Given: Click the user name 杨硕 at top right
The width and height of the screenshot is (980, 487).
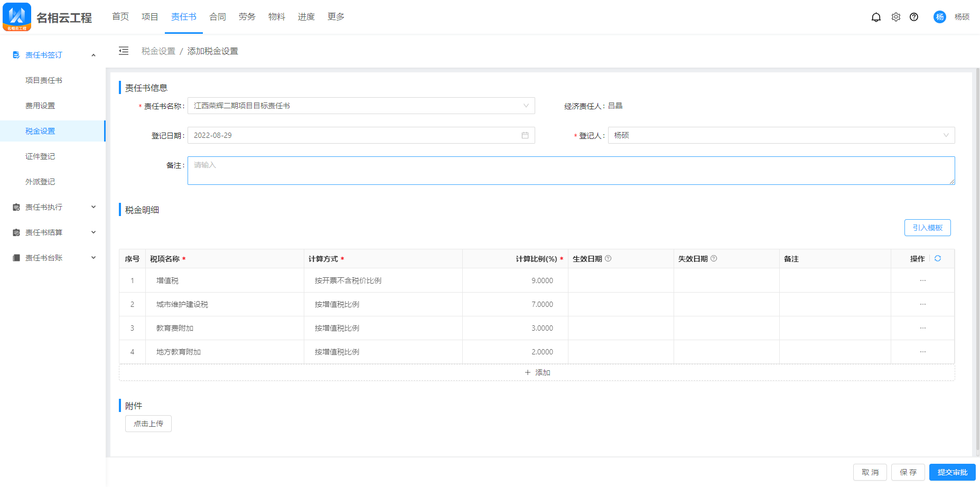Looking at the screenshot, I should (962, 17).
